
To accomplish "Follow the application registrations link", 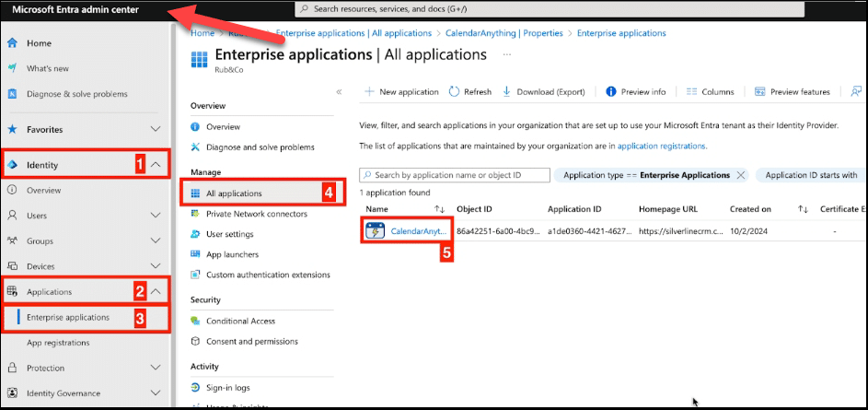I will click(662, 146).
